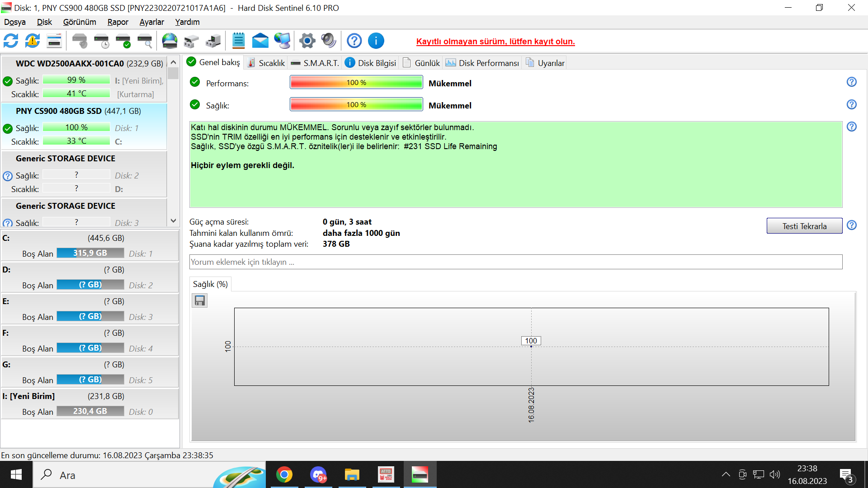Click the comment input field
This screenshot has width=868, height=488.
(515, 262)
